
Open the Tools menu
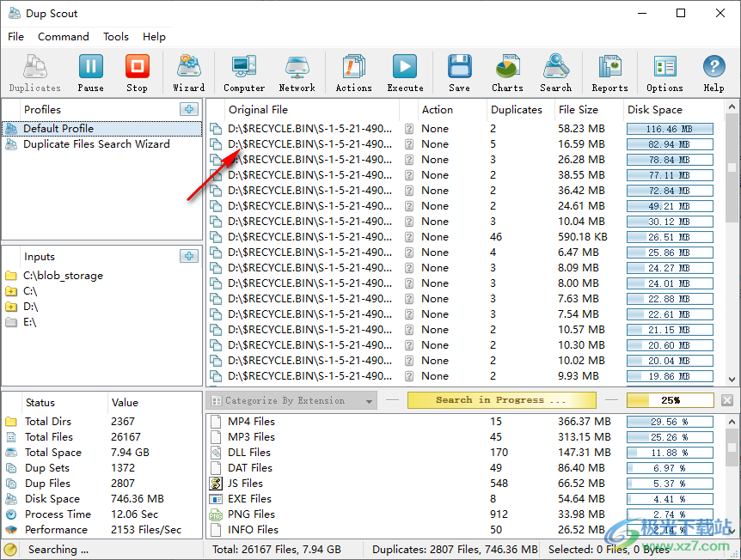click(x=116, y=36)
